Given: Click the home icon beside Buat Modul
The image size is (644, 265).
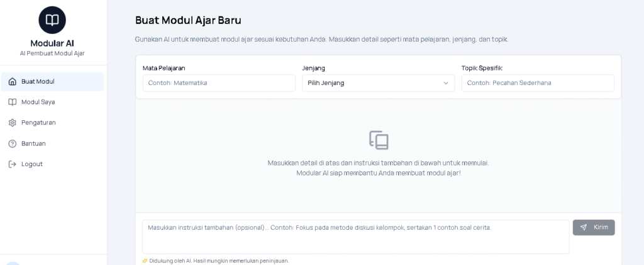Looking at the screenshot, I should pos(12,81).
